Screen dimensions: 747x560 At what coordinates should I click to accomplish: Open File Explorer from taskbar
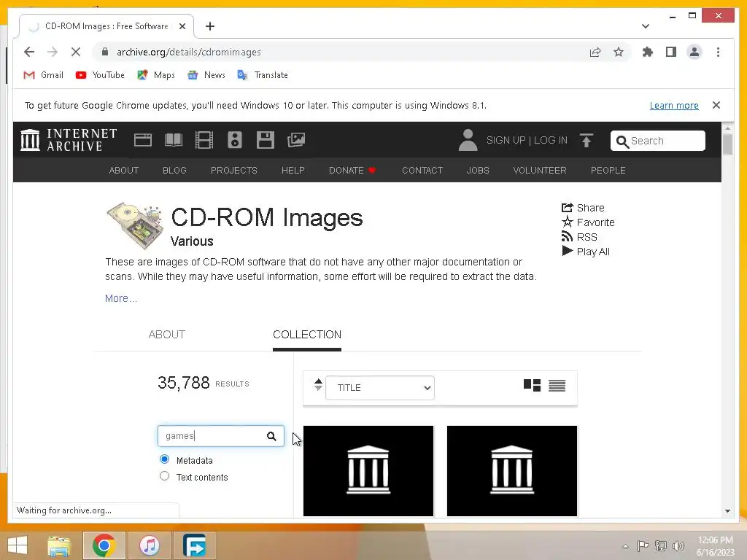click(59, 545)
